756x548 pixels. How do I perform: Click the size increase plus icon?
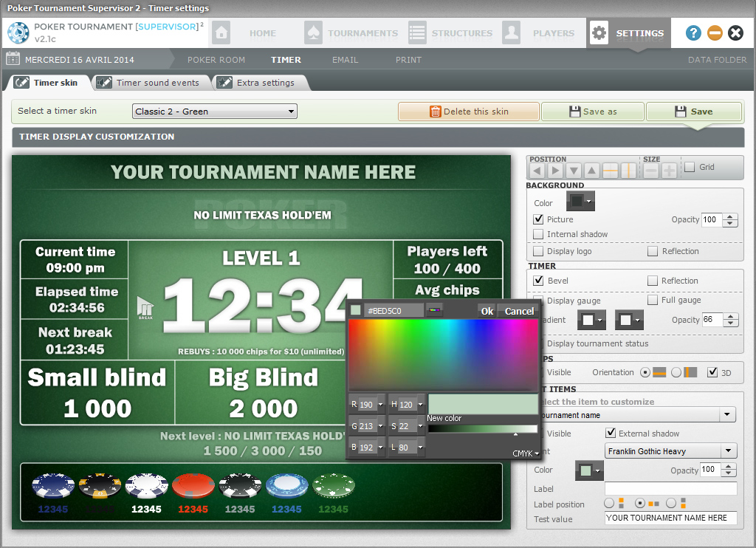[669, 171]
